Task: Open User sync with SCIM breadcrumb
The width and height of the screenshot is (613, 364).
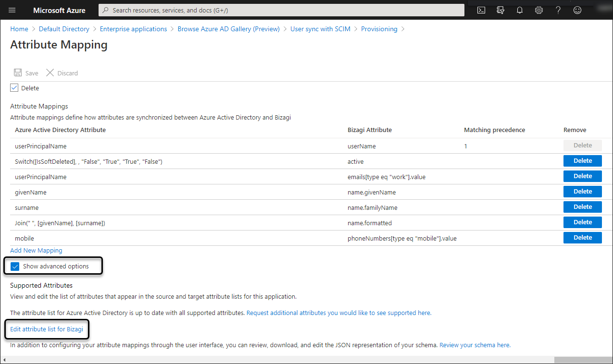Action: point(320,29)
